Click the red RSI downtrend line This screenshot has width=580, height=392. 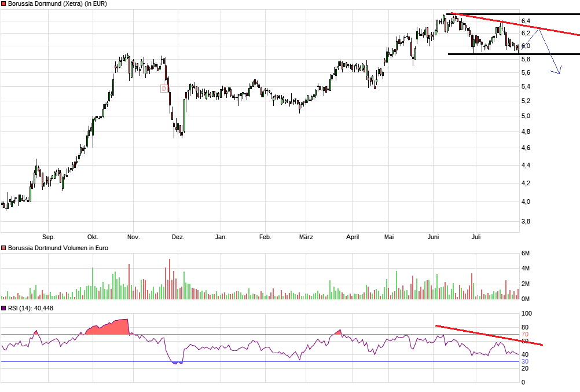[489, 335]
